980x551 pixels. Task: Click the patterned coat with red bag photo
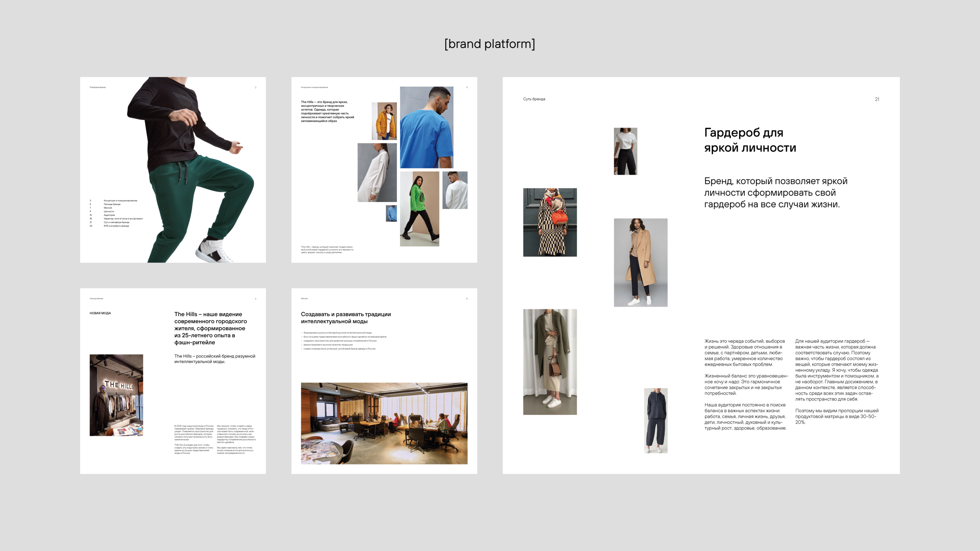[x=549, y=222]
